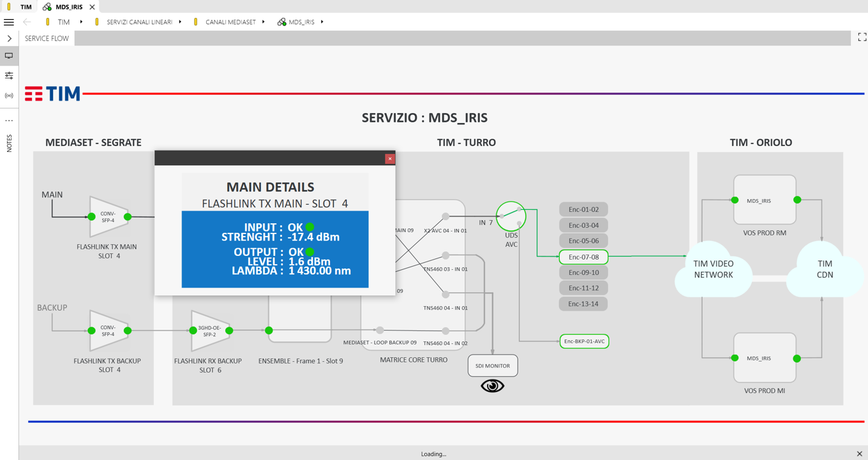
Task: Click input status dot on TX BACKUP amplifier
Action: [x=92, y=330]
